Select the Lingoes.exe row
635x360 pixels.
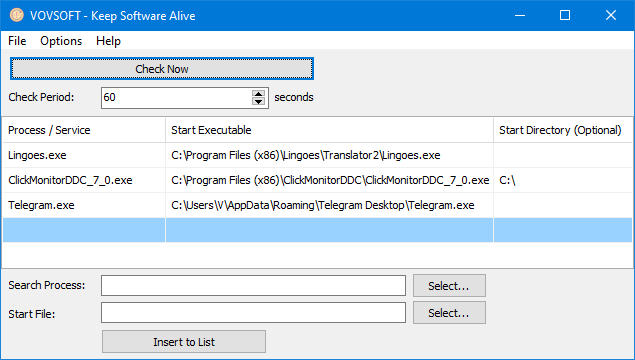(x=317, y=155)
